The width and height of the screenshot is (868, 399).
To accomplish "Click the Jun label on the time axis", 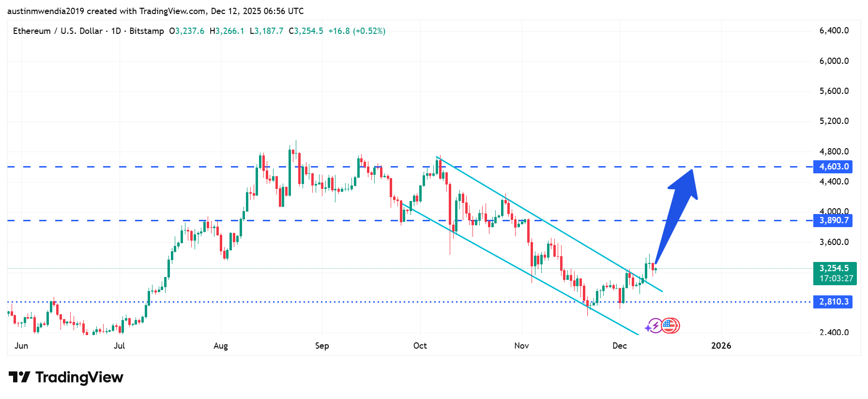I will coord(21,346).
